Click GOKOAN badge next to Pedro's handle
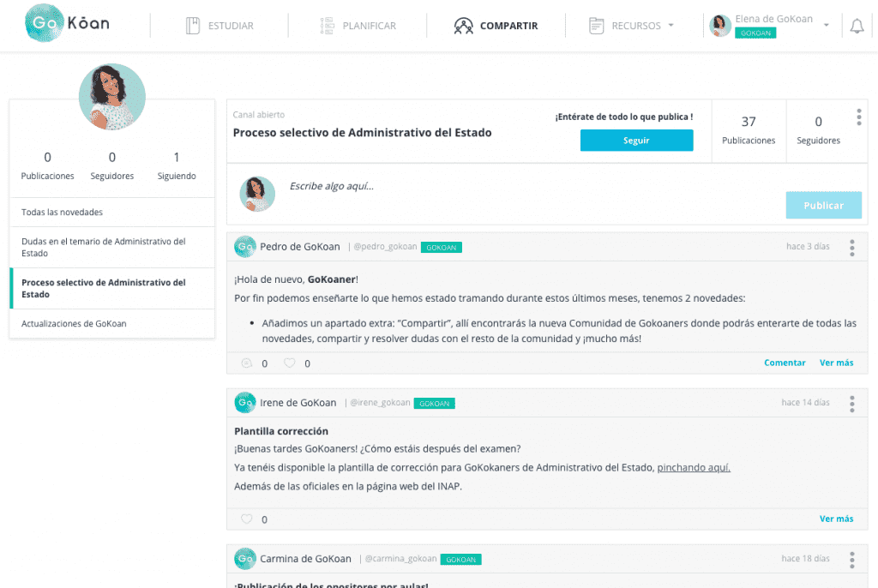Image resolution: width=878 pixels, height=588 pixels. click(442, 248)
